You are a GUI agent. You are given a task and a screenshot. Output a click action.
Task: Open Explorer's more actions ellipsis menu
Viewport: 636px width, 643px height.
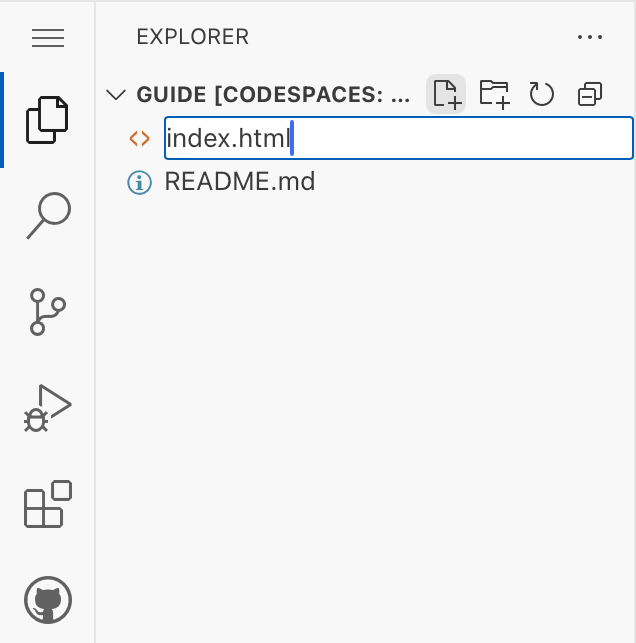click(590, 38)
